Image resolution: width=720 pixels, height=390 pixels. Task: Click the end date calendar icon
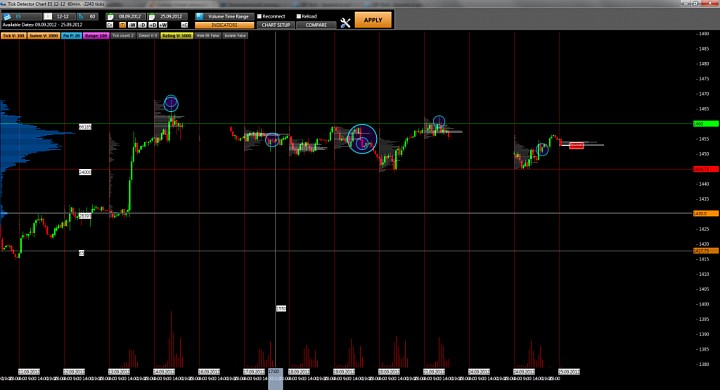pyautogui.click(x=152, y=17)
